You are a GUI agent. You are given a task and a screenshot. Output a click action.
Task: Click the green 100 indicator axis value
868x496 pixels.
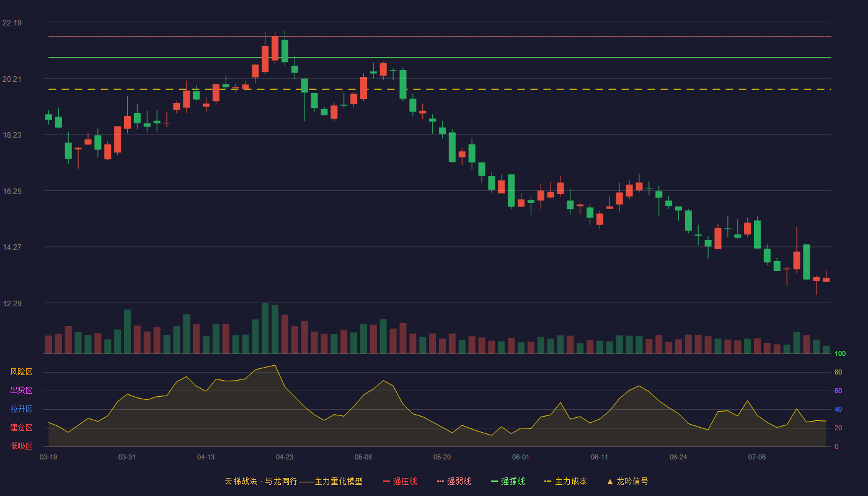[x=840, y=354]
